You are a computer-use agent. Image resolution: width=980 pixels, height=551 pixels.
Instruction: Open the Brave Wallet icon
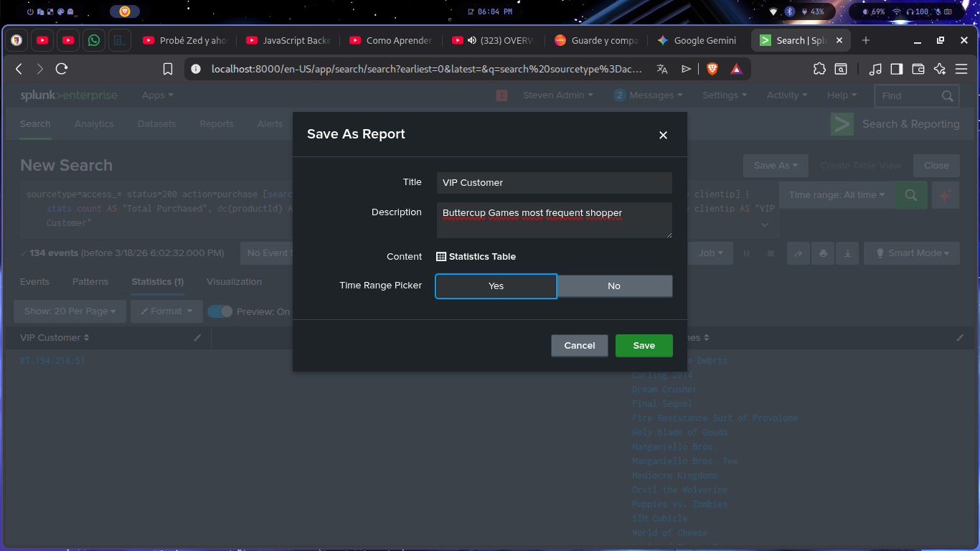pos(918,69)
